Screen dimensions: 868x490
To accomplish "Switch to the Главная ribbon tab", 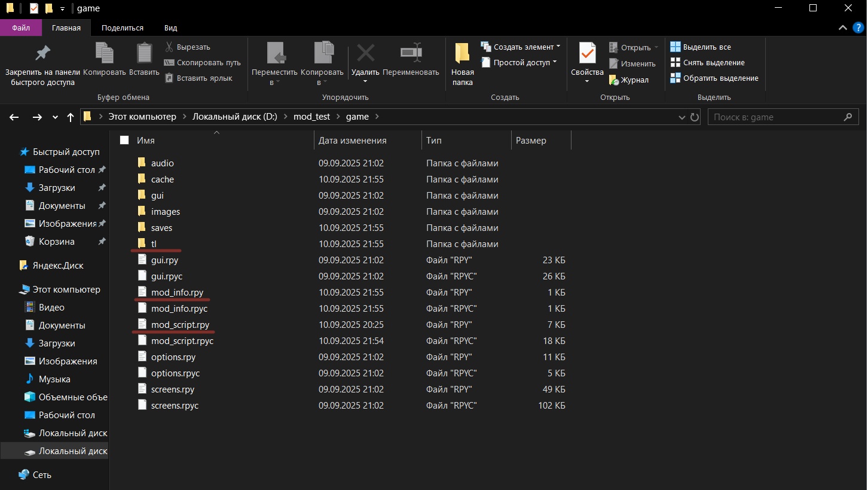I will pyautogui.click(x=66, y=28).
